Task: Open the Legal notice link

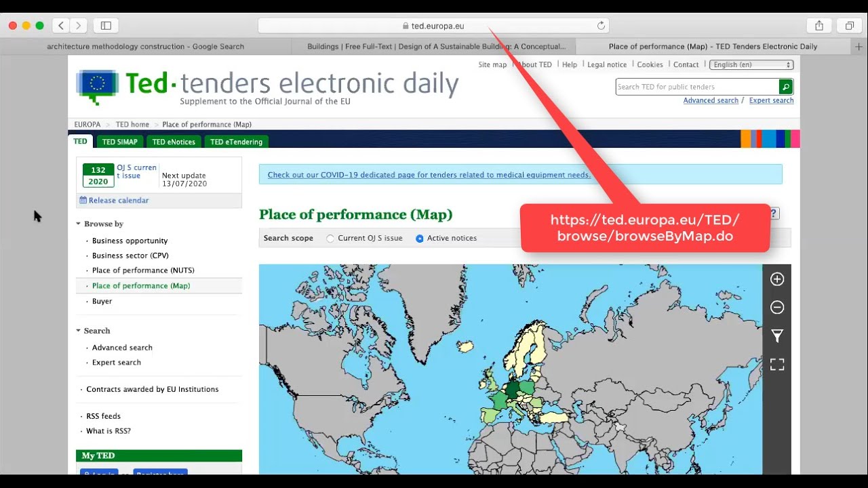Action: (x=607, y=65)
